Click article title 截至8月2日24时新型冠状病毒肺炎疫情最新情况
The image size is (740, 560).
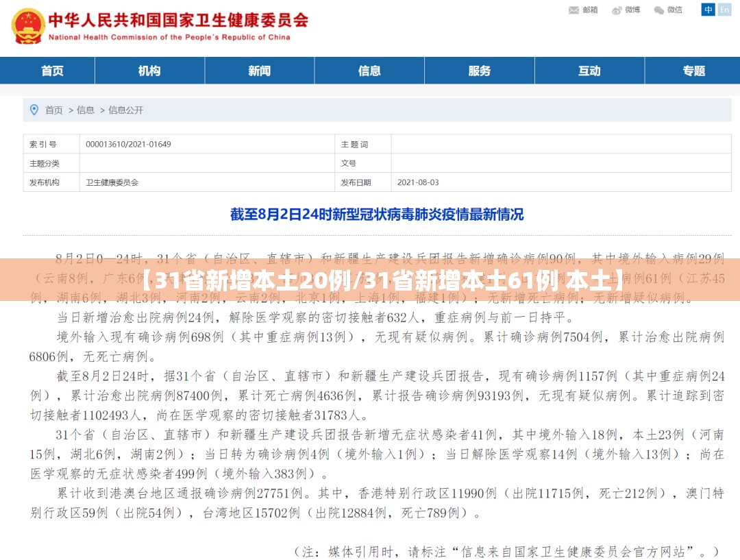pyautogui.click(x=377, y=215)
